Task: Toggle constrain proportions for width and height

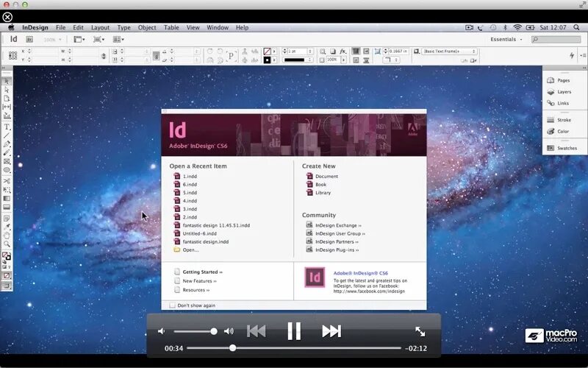Action: point(104,56)
